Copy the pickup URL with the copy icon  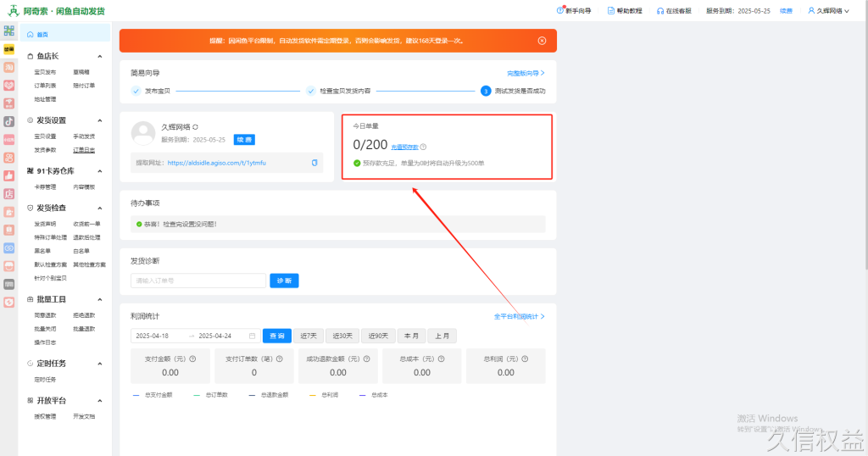click(x=314, y=163)
